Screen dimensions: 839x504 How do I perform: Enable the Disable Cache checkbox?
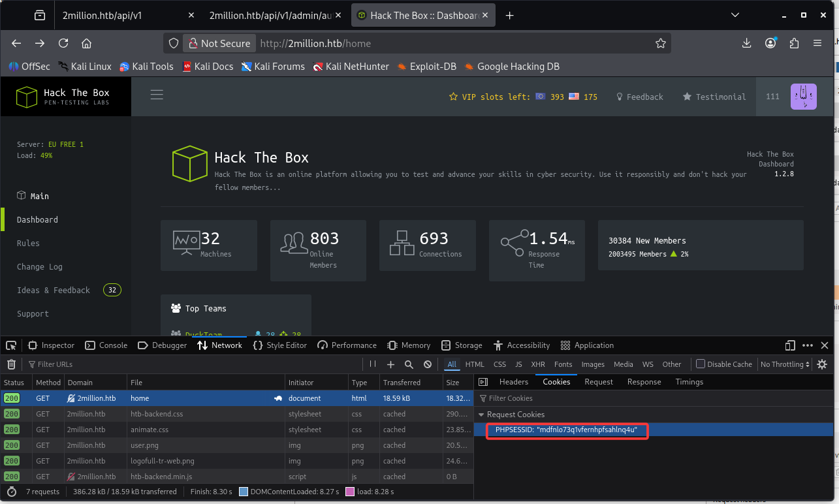(x=701, y=364)
